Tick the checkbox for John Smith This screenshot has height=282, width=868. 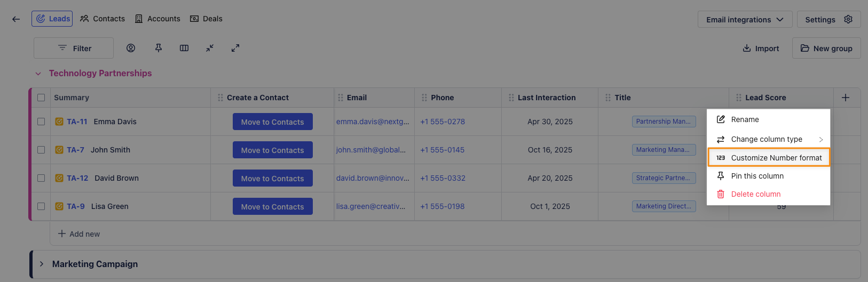pos(41,150)
